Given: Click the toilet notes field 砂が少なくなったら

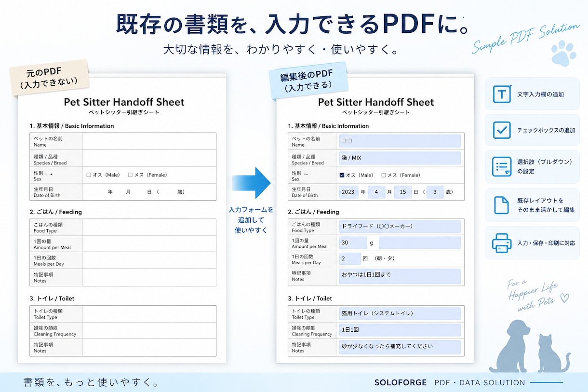Looking at the screenshot, I should tap(400, 347).
